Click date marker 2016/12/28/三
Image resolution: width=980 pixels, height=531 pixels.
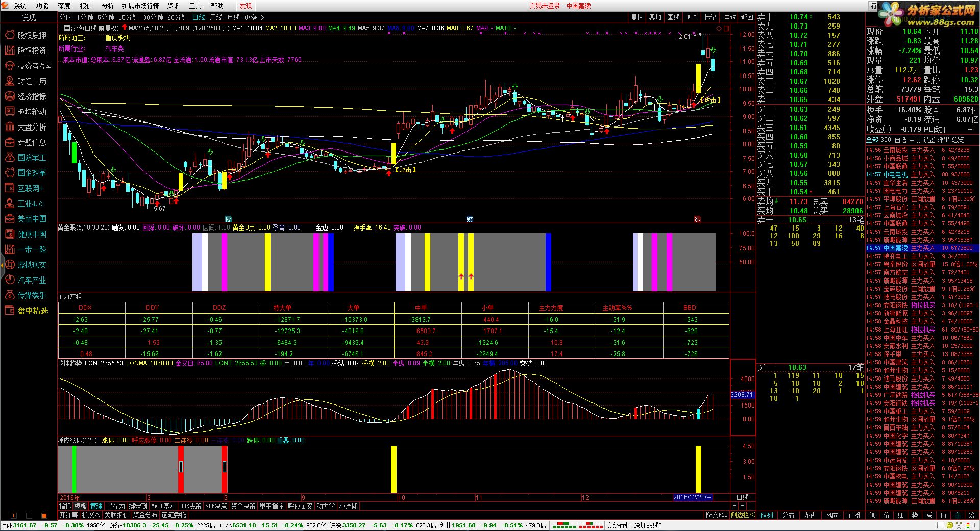click(x=693, y=497)
